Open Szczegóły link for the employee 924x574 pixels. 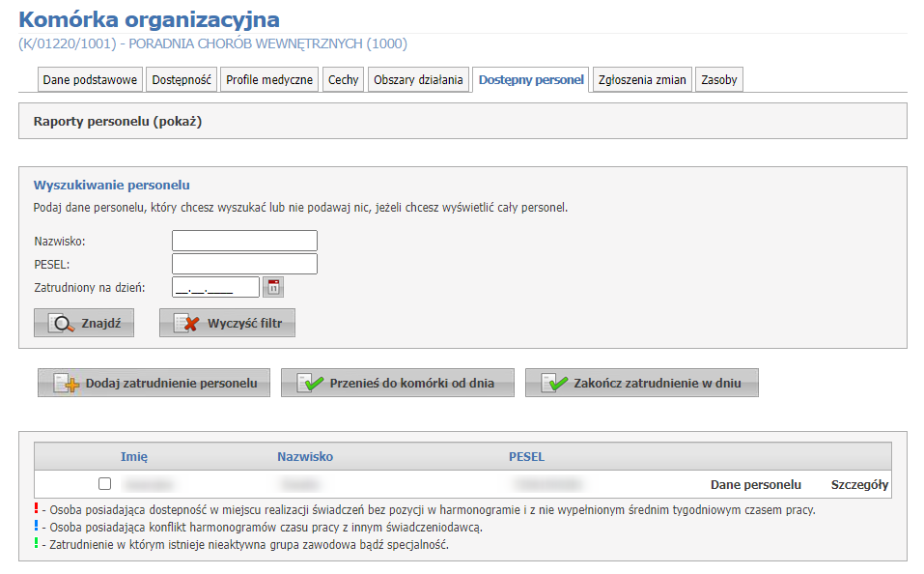tap(859, 485)
